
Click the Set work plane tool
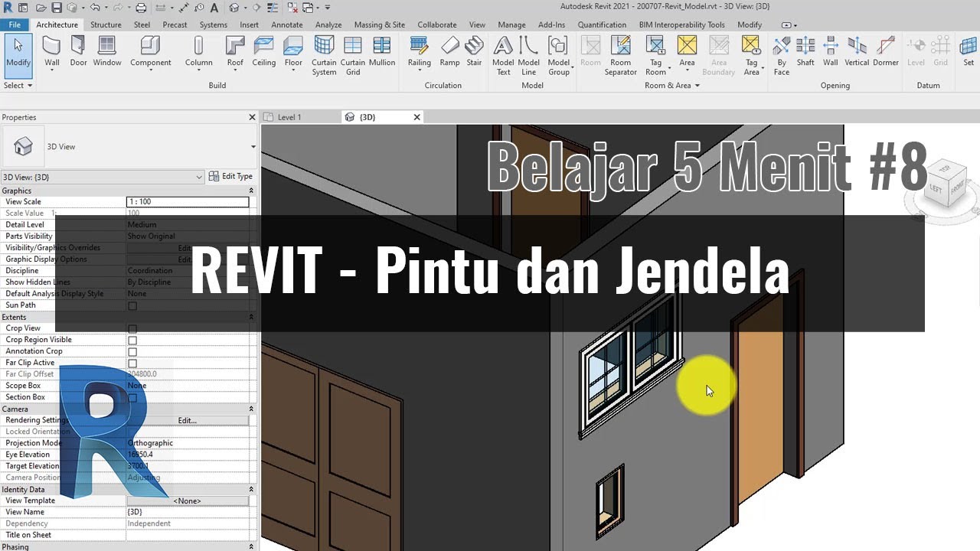tap(969, 52)
